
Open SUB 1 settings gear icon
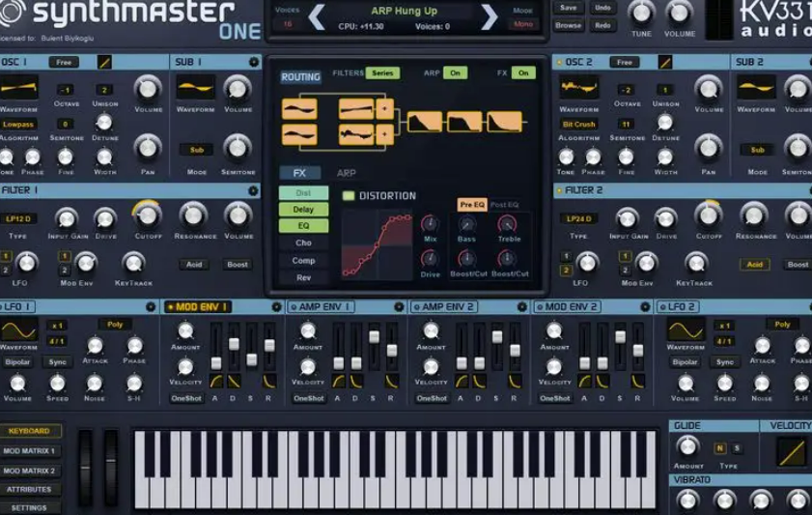tap(253, 62)
